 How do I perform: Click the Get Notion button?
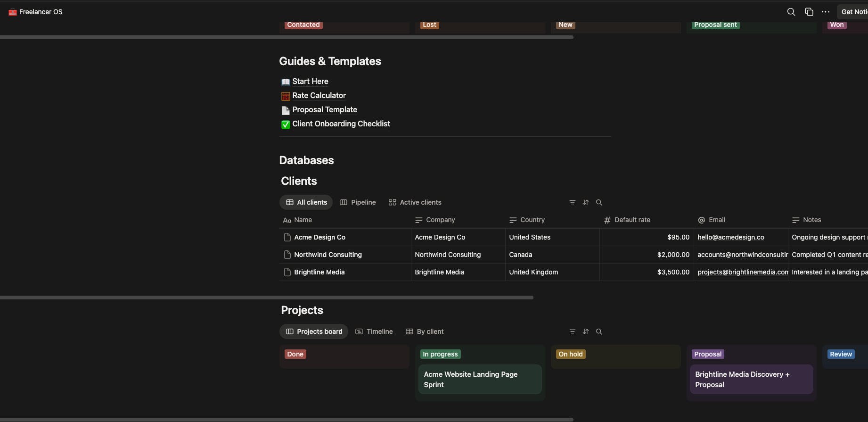tap(853, 12)
